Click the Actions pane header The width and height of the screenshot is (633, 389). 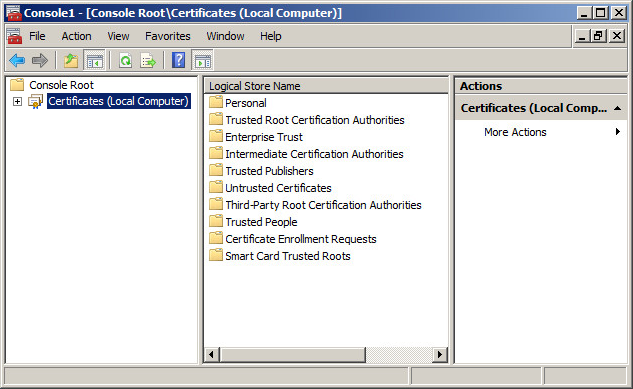click(541, 86)
